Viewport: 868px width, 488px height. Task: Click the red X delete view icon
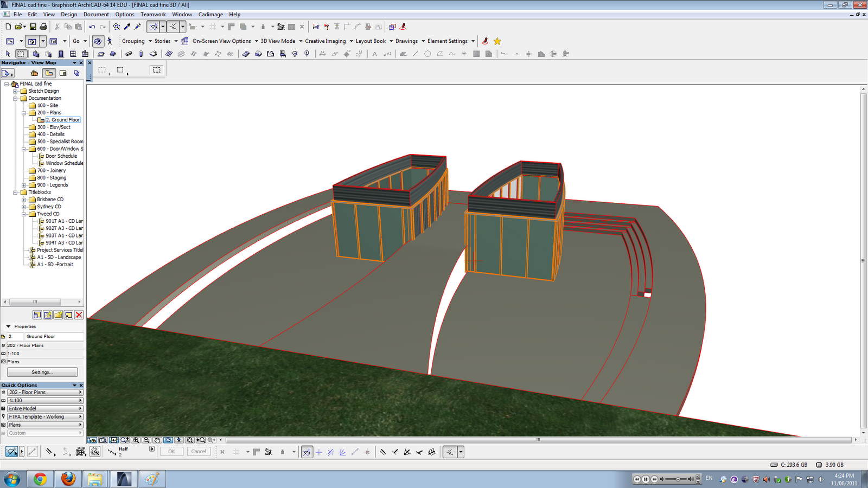pyautogui.click(x=79, y=315)
